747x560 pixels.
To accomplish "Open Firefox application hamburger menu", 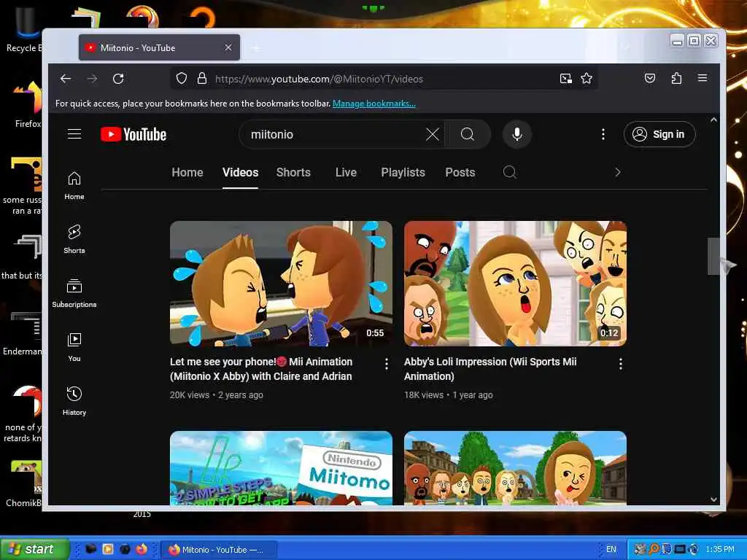I will 703,78.
